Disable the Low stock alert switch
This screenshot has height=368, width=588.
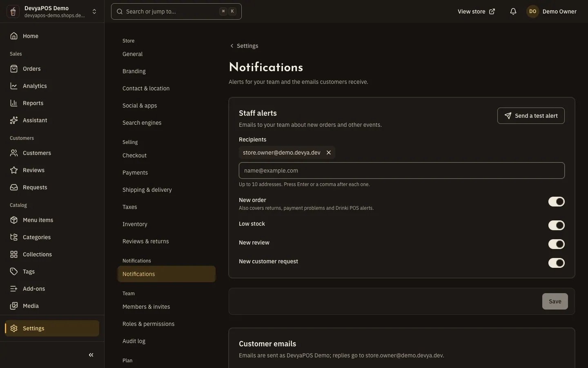click(x=556, y=225)
